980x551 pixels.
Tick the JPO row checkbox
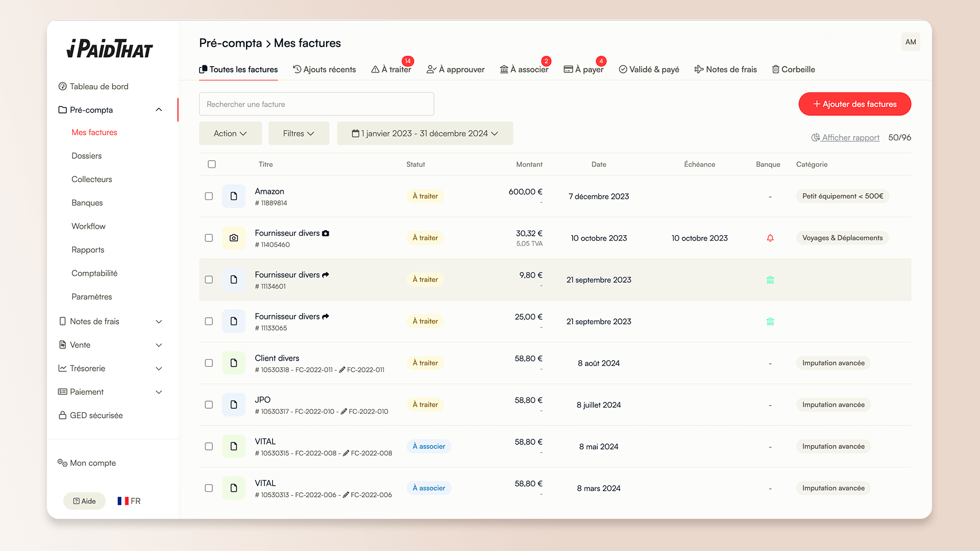tap(209, 405)
